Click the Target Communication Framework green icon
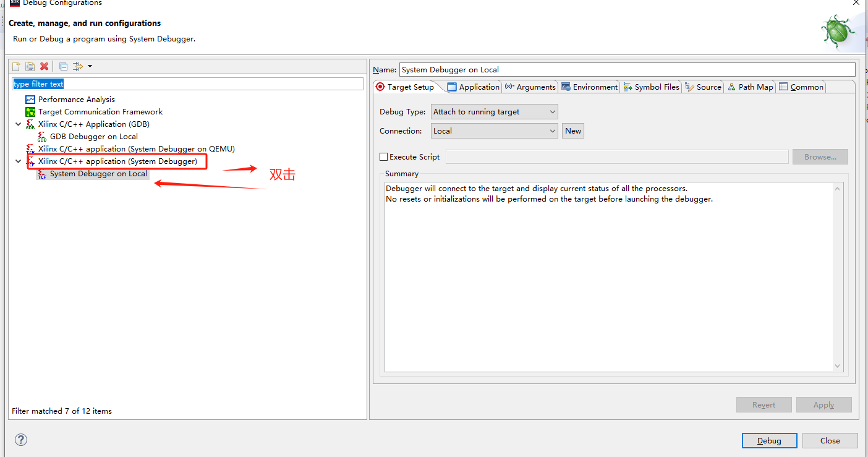Viewport: 868px width, 457px height. coord(30,112)
